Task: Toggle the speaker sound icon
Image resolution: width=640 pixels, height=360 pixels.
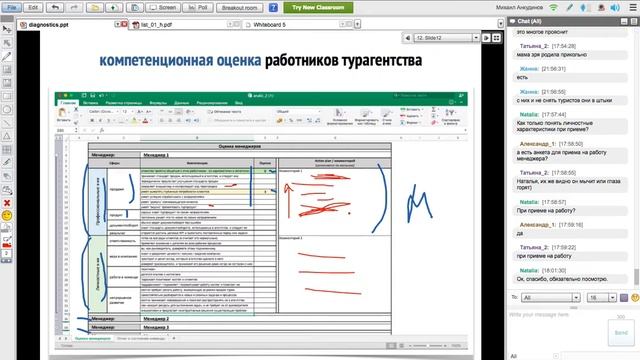Action: point(615,7)
